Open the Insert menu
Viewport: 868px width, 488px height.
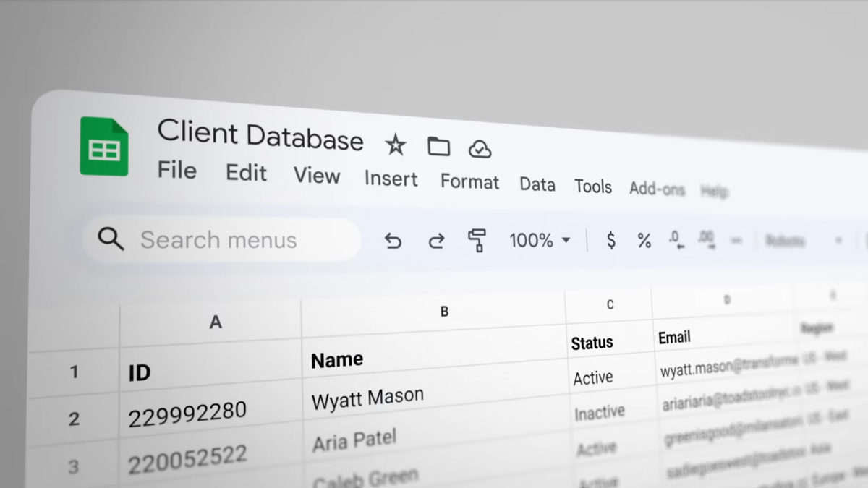(391, 179)
